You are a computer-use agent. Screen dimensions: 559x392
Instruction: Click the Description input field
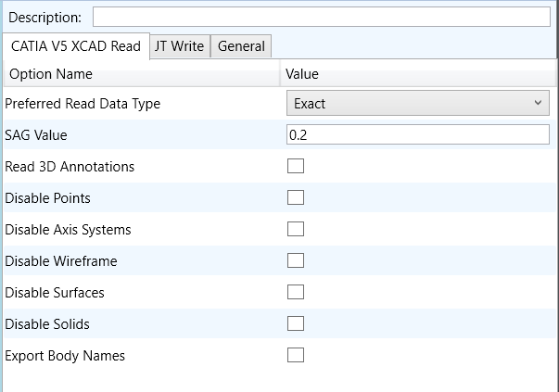(x=322, y=17)
